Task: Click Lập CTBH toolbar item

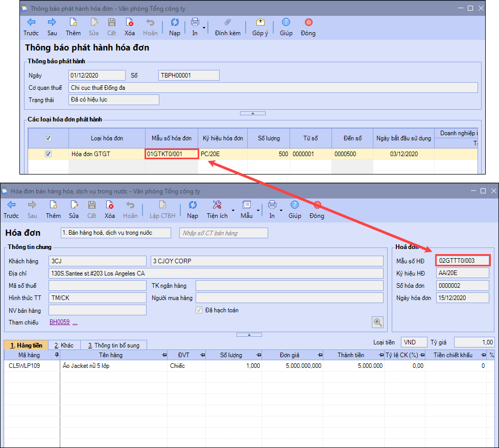Action: tap(162, 210)
